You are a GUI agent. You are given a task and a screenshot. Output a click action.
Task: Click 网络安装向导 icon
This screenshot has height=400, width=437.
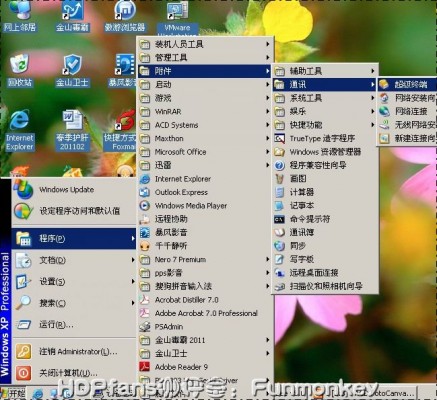[x=384, y=98]
